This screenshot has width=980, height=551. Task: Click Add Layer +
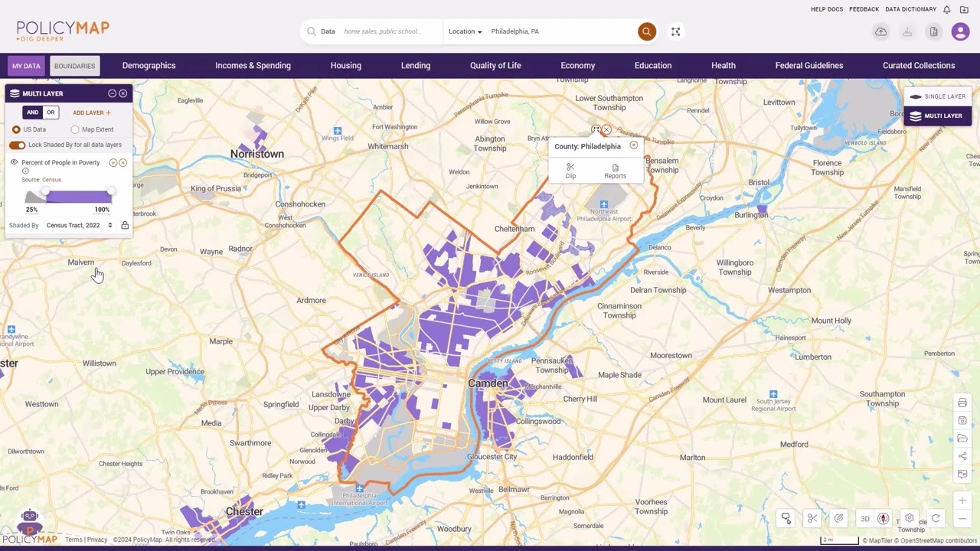pyautogui.click(x=92, y=112)
